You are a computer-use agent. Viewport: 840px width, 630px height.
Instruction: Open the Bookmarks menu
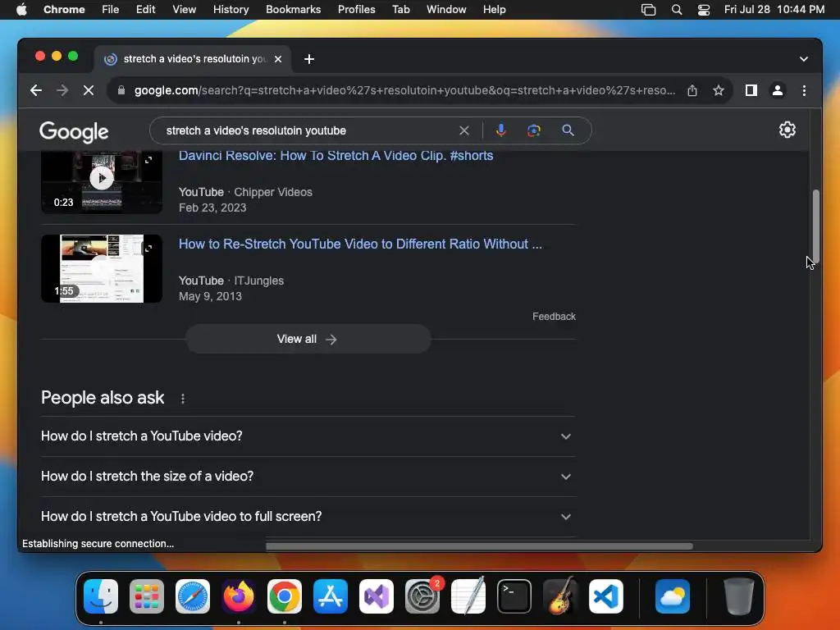[x=293, y=10]
